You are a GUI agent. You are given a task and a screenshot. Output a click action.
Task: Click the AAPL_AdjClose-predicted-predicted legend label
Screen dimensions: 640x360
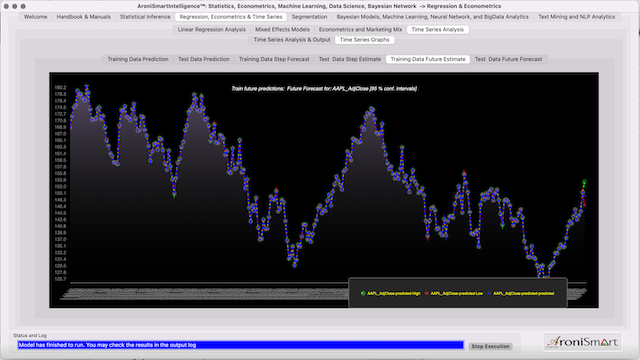524,293
